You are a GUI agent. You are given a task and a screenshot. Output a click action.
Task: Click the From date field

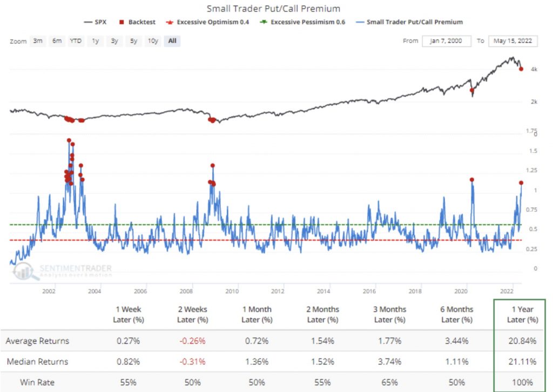tap(447, 41)
